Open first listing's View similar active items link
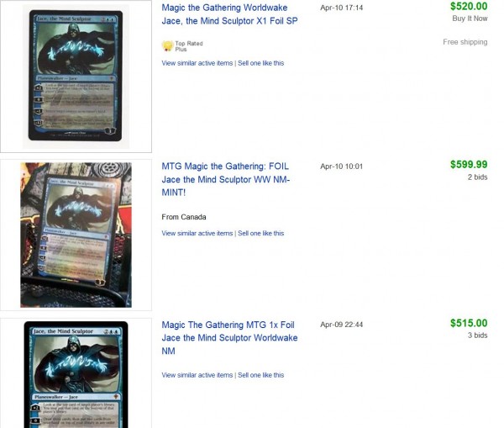Screen dimensions: 504x428 point(197,63)
